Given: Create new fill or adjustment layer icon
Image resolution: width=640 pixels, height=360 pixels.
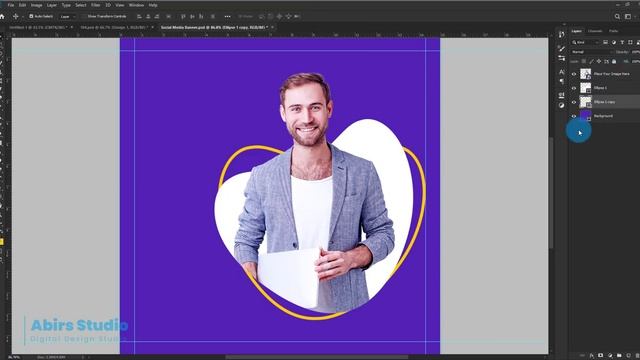Looking at the screenshot, I should click(610, 356).
